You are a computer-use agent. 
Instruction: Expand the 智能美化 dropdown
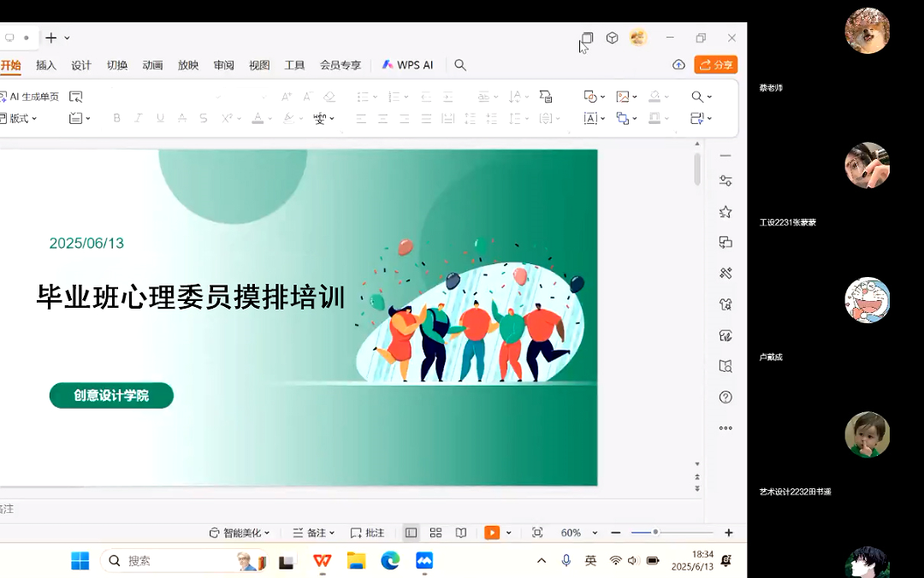pos(240,533)
